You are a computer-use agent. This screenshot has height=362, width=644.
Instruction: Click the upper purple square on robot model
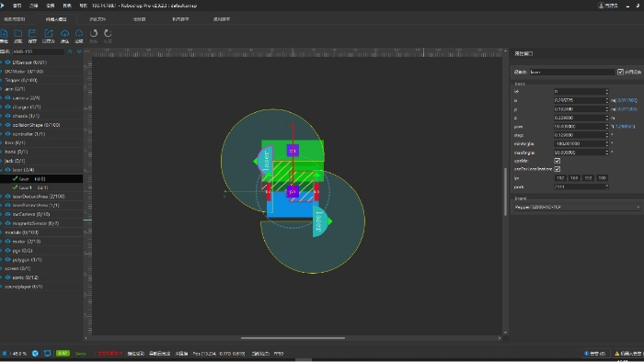pos(293,151)
